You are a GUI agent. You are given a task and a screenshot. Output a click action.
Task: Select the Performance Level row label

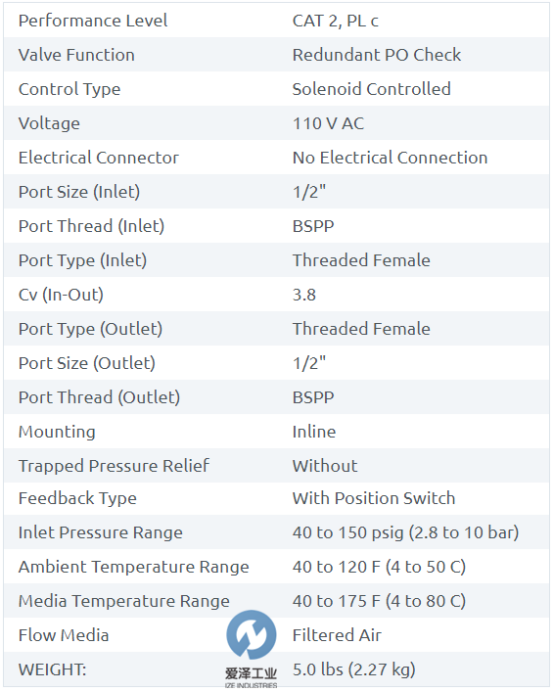pos(93,21)
